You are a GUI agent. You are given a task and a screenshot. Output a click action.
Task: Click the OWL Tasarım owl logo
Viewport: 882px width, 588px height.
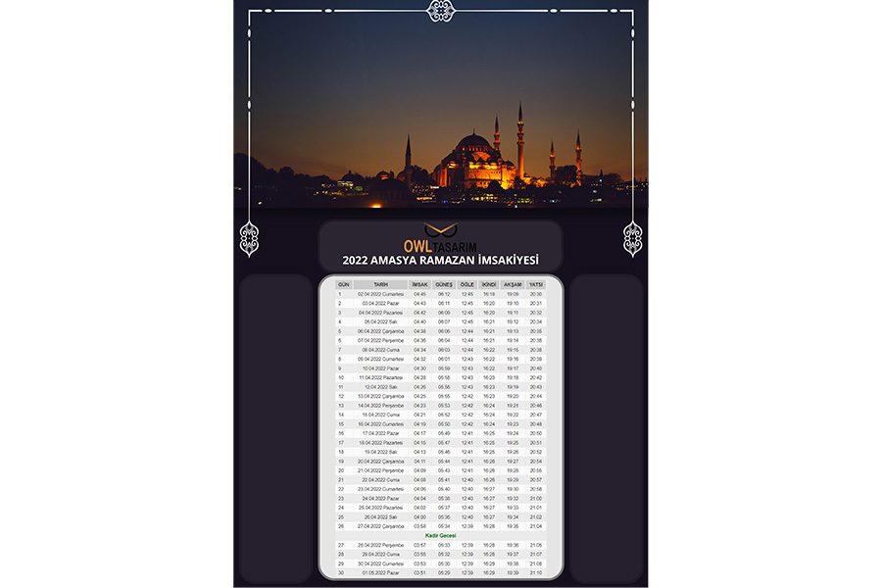[440, 229]
